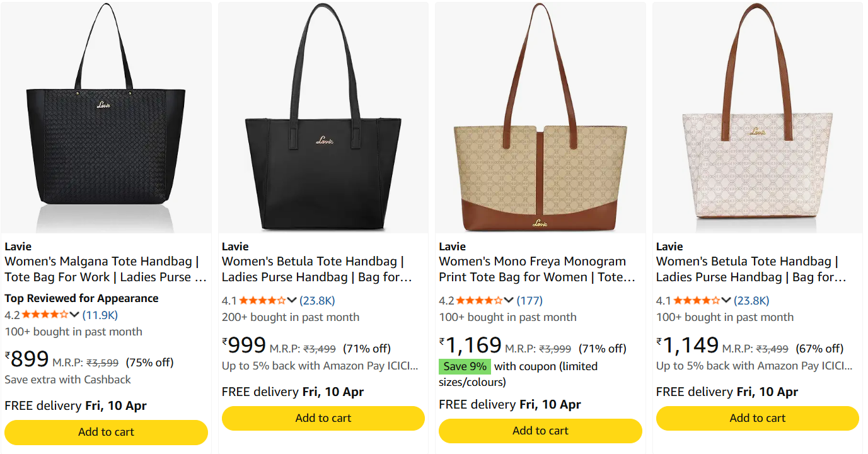Add Mono Freya tote to cart

point(540,431)
